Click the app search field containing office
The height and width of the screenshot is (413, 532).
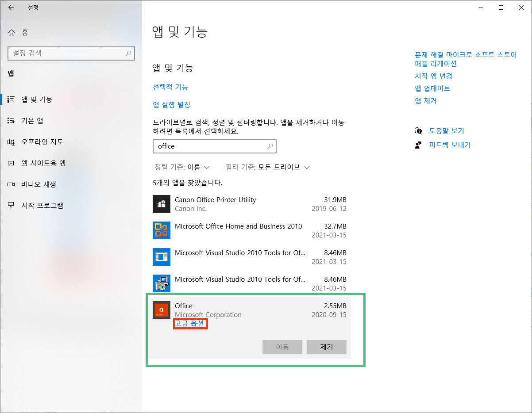click(x=215, y=146)
